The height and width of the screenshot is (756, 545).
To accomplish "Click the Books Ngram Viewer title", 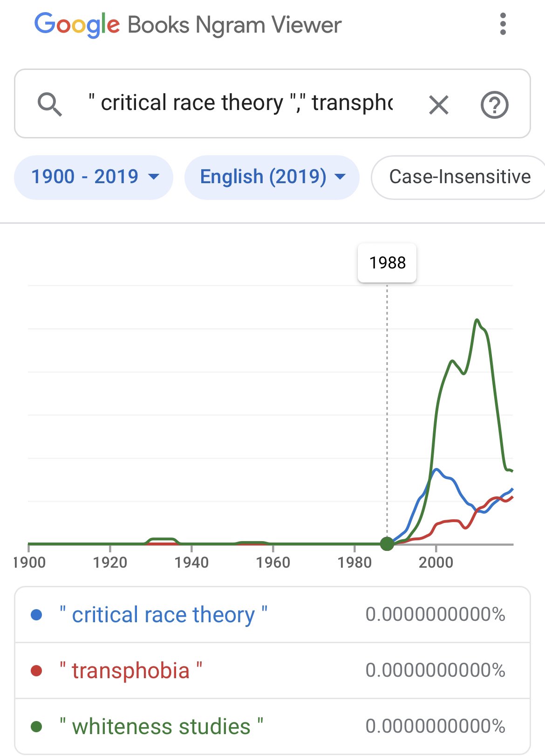I will click(234, 25).
